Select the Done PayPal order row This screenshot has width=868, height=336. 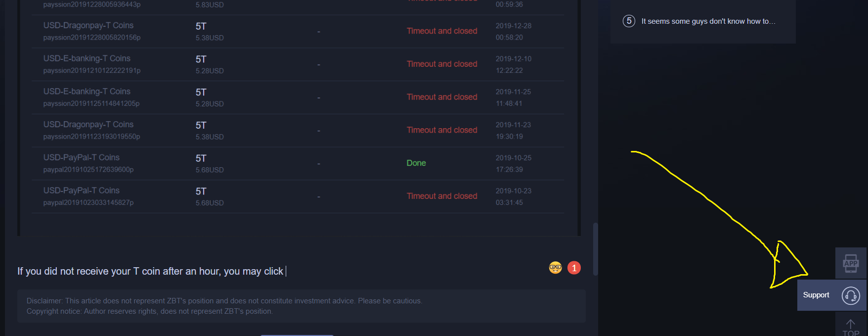click(x=298, y=163)
